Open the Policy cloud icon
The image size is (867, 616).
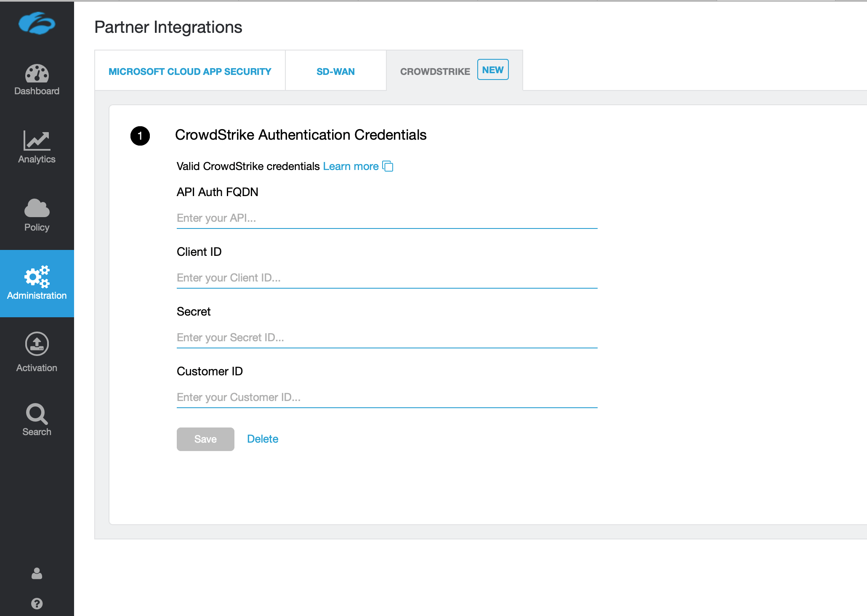(x=37, y=208)
